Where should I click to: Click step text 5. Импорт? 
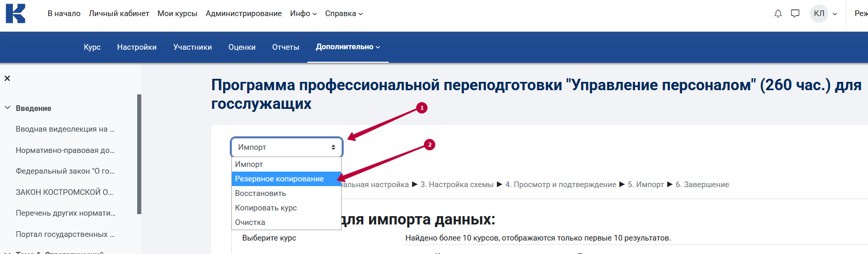click(x=646, y=185)
